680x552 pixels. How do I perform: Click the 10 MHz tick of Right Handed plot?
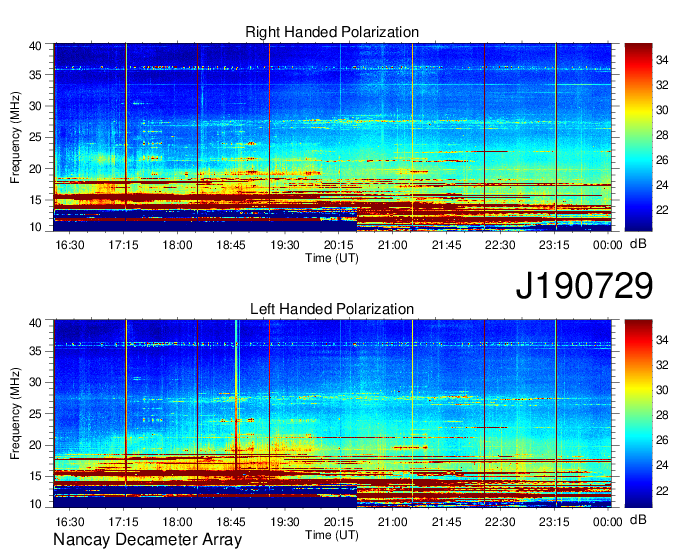[36, 227]
